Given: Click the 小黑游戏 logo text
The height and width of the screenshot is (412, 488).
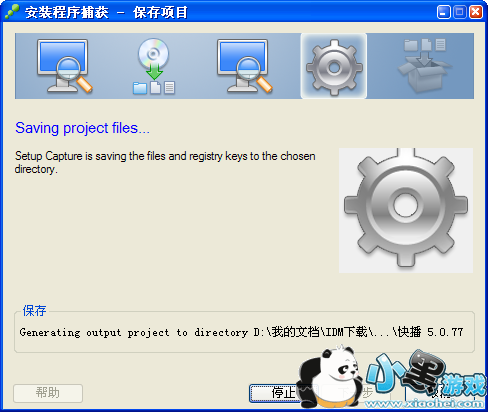Looking at the screenshot, I should pyautogui.click(x=426, y=375).
